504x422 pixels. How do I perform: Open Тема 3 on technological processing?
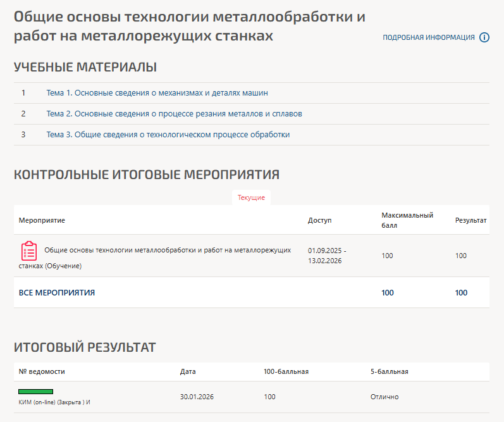pos(168,135)
